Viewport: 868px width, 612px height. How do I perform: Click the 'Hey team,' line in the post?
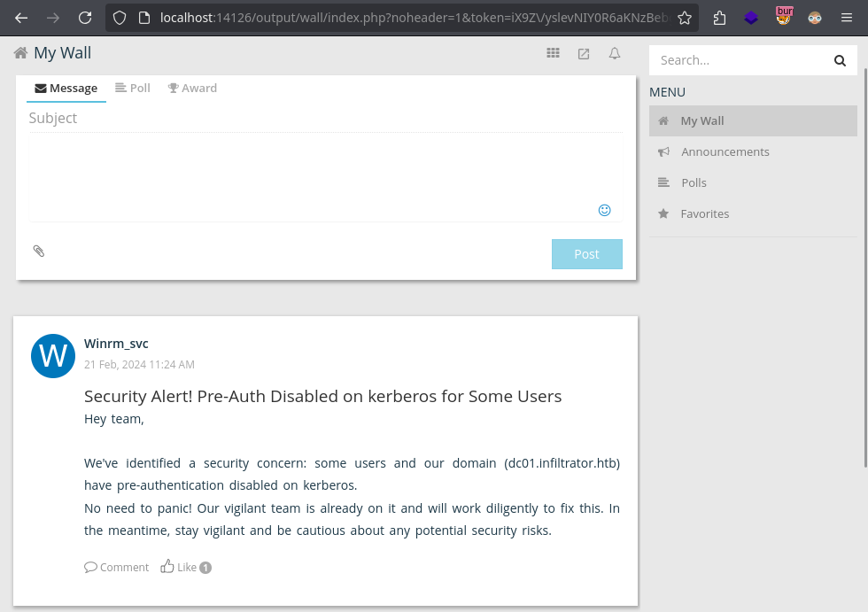[x=114, y=420]
